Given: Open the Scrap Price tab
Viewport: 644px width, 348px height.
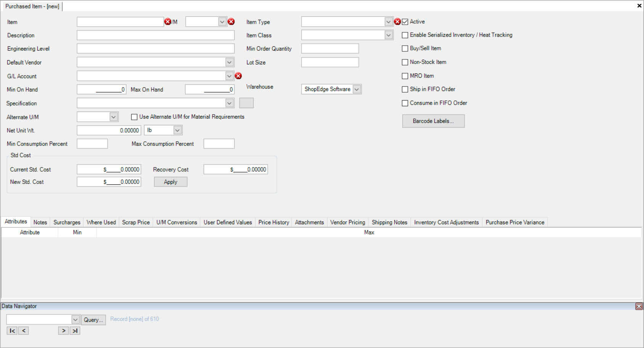Looking at the screenshot, I should (136, 222).
